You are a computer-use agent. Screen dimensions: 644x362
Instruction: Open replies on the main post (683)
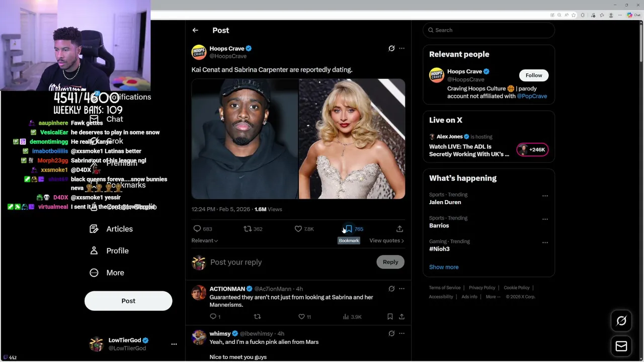(x=203, y=229)
